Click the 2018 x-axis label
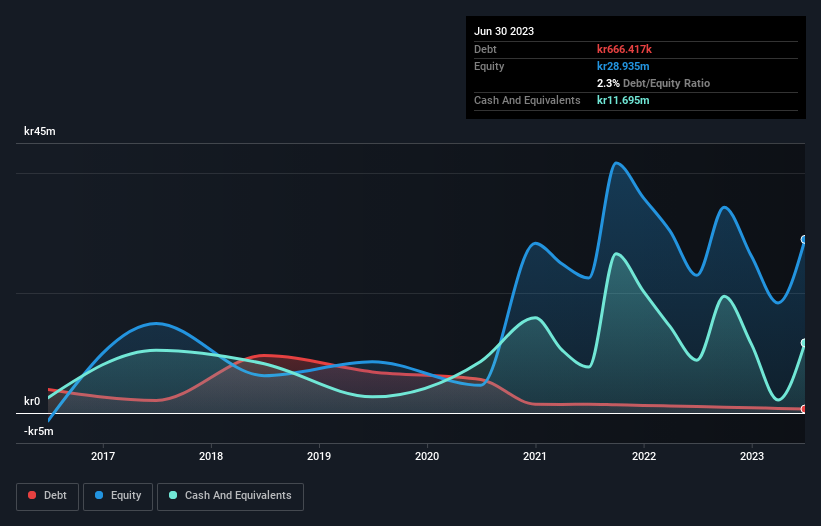This screenshot has width=821, height=526. pos(211,456)
